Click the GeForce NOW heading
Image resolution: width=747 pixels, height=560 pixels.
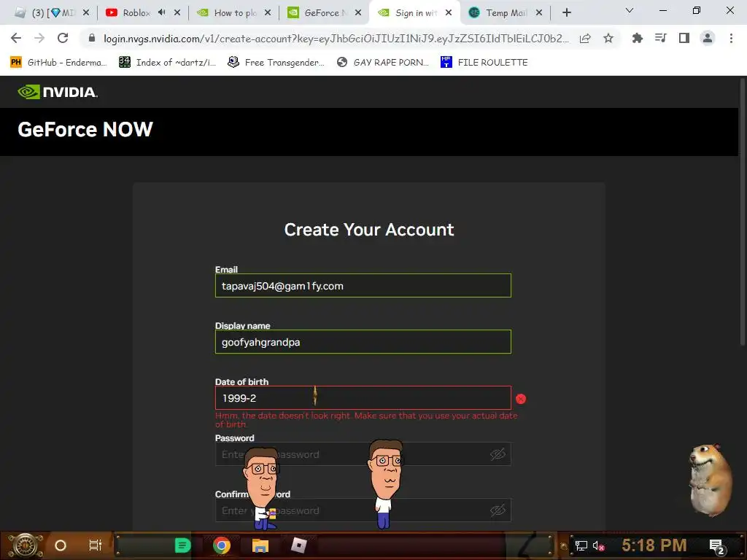pos(85,130)
